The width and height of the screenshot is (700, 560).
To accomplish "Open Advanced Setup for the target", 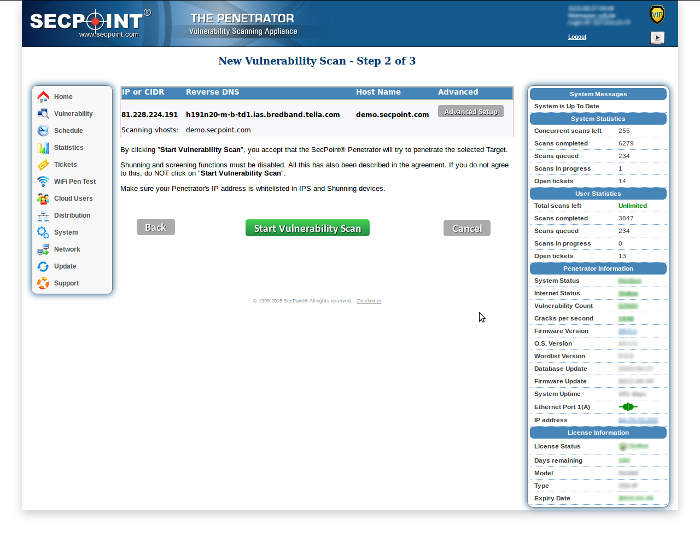I will [471, 112].
